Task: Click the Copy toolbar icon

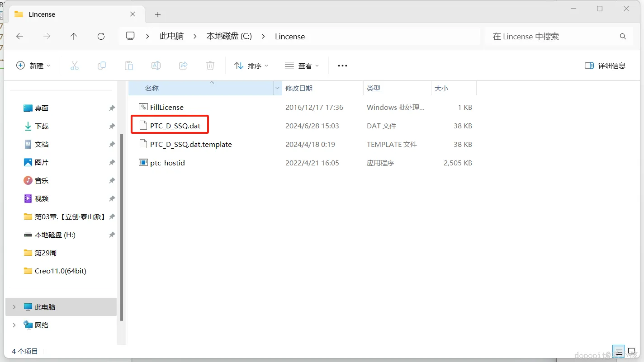Action: point(102,66)
